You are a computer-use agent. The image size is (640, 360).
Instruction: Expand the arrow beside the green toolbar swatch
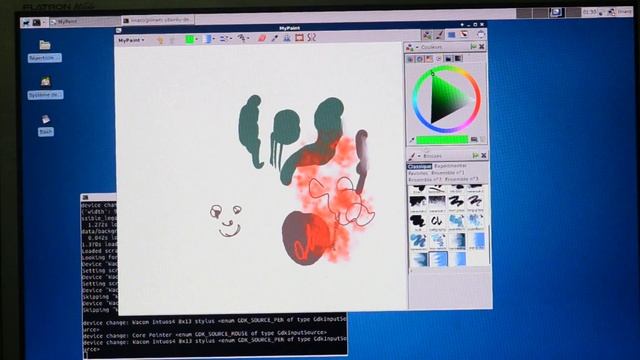coord(197,40)
